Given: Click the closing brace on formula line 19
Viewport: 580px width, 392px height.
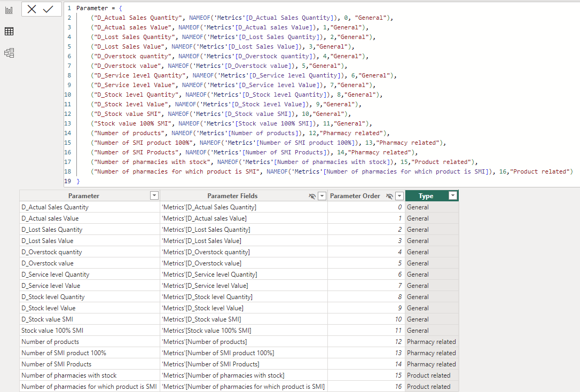Looking at the screenshot, I should click(x=78, y=181).
